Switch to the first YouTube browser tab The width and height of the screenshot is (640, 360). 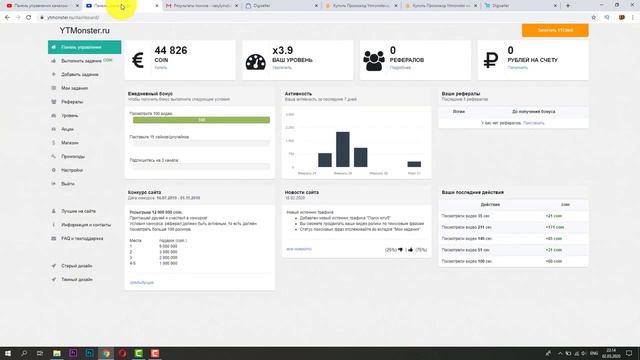pyautogui.click(x=42, y=6)
